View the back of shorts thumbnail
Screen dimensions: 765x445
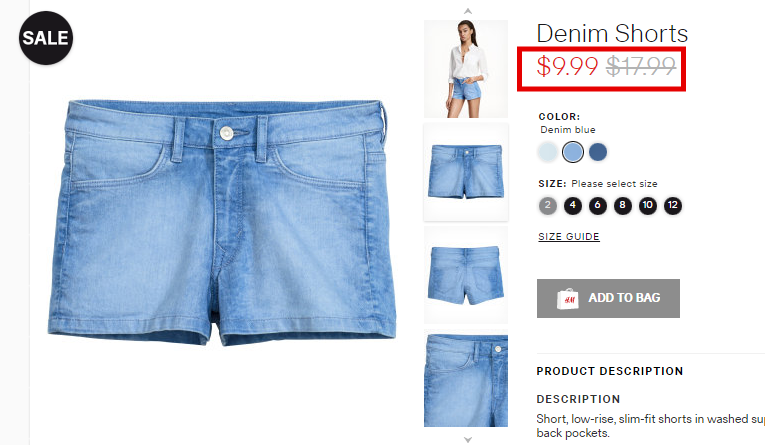click(466, 275)
